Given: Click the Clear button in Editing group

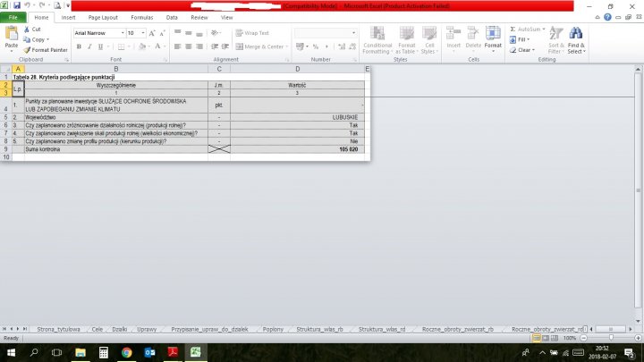Looking at the screenshot, I should [526, 50].
